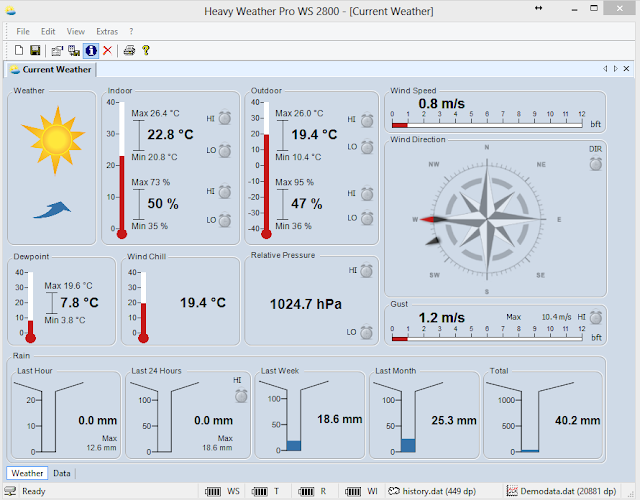Click the 40.2 mm total rain value
The image size is (640, 500).
(577, 420)
